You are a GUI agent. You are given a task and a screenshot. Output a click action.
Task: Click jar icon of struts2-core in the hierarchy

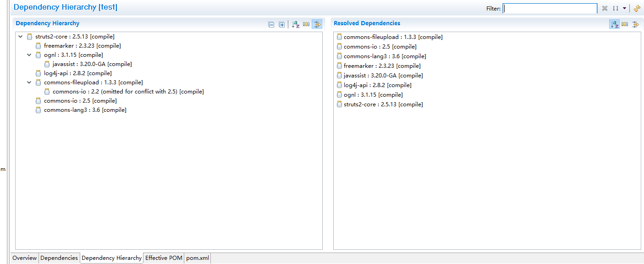point(29,37)
